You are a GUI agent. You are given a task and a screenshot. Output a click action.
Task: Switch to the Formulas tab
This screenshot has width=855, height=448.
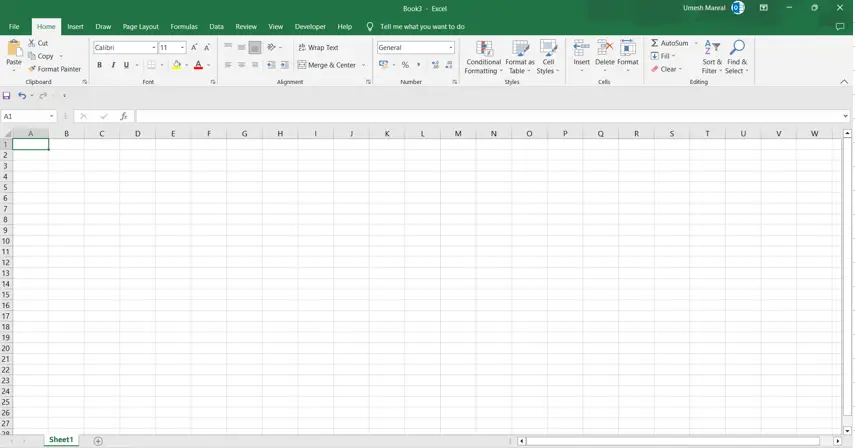coord(184,26)
